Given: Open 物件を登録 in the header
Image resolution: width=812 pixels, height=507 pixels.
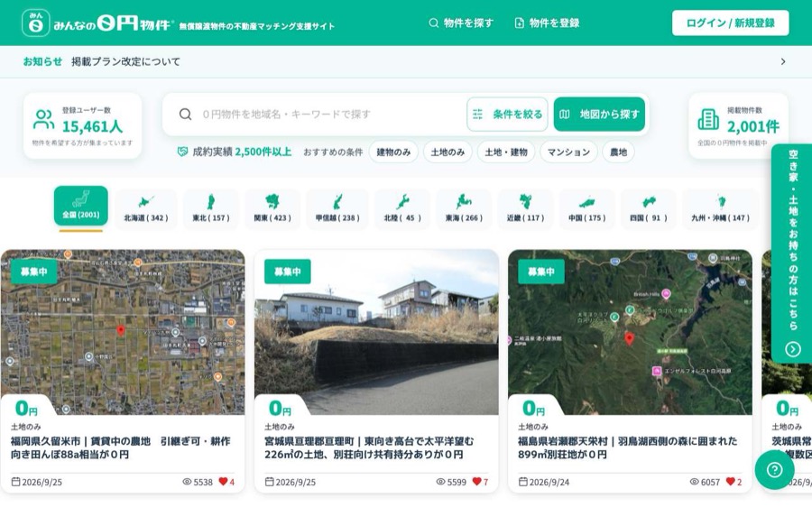Looking at the screenshot, I should point(547,23).
